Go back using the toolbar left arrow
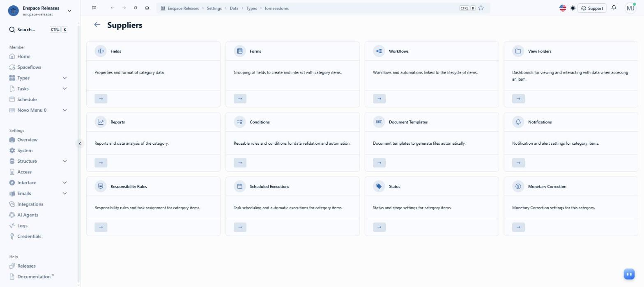This screenshot has height=287, width=644. pyautogui.click(x=113, y=8)
